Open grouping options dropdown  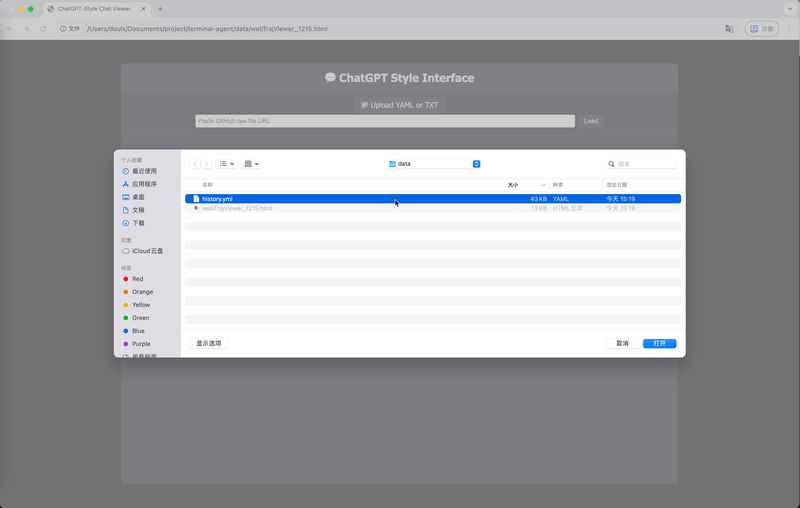[251, 164]
